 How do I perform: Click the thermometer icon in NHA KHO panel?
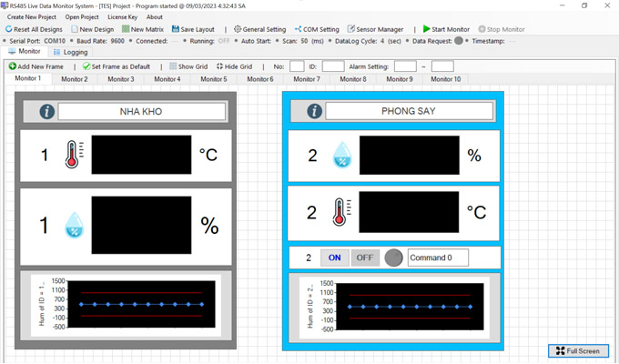click(x=73, y=155)
